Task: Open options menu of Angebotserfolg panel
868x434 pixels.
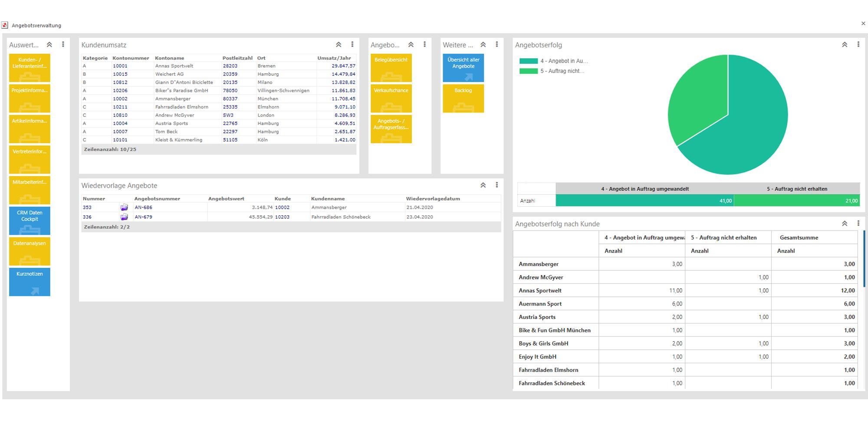Action: [x=858, y=44]
